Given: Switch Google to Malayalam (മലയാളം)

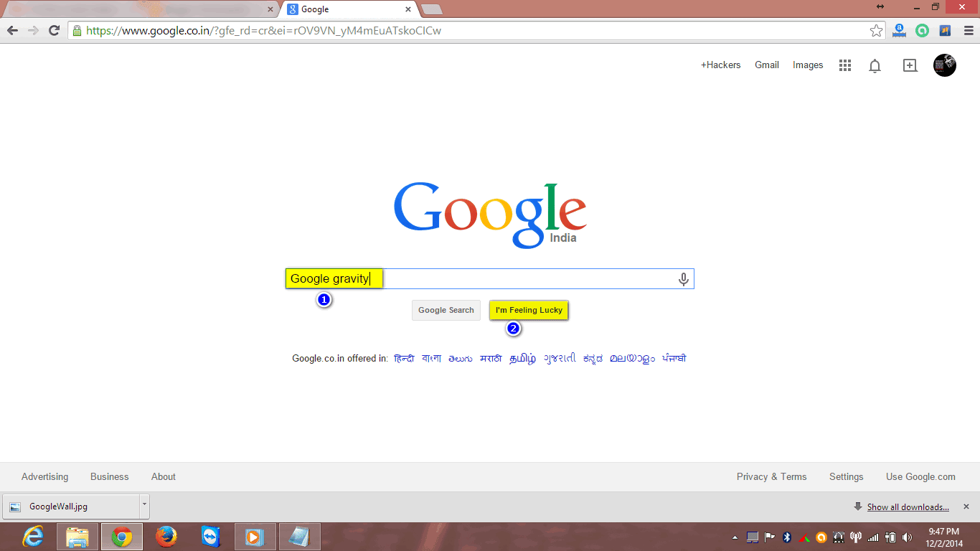Looking at the screenshot, I should (x=632, y=359).
